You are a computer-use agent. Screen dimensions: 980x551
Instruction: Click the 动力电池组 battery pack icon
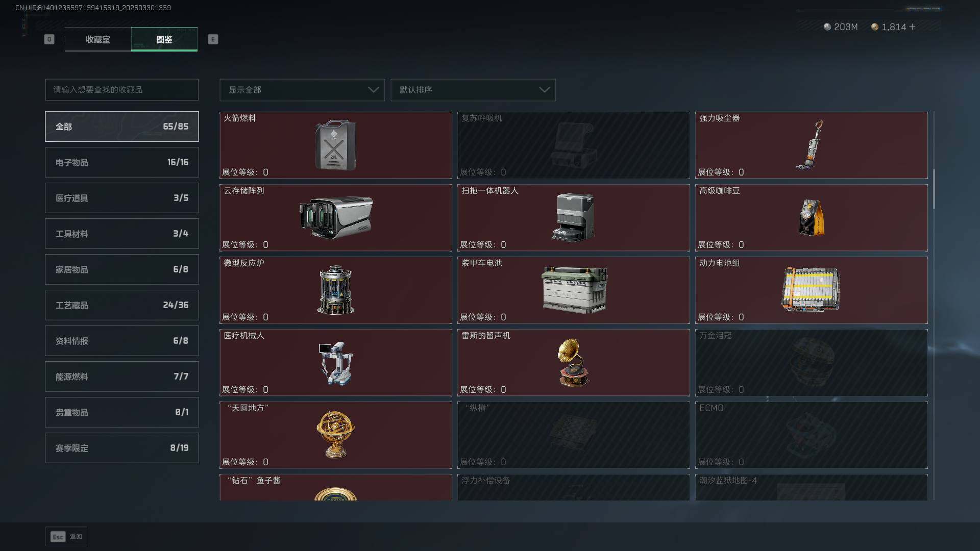click(811, 289)
